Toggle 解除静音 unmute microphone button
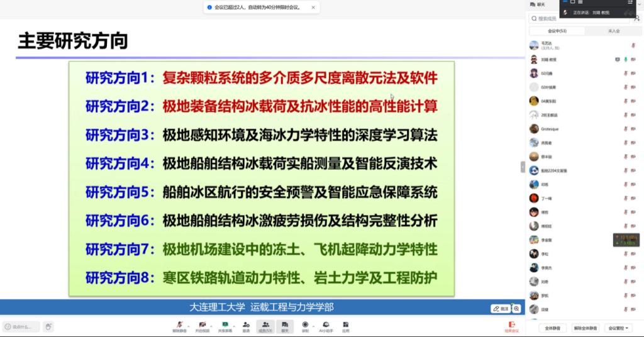644x337 pixels. [x=179, y=324]
